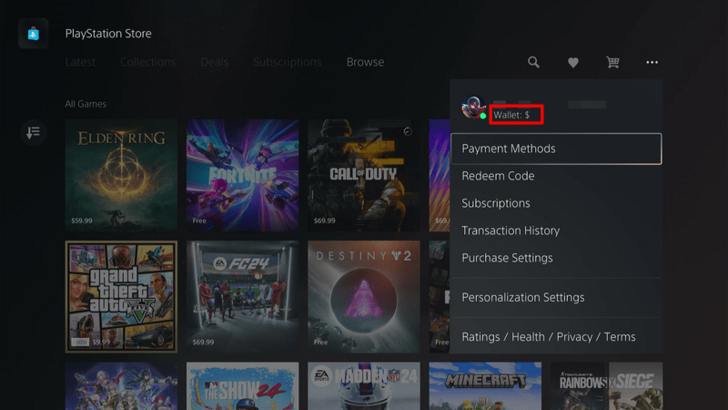Switch to the Latest tab
728x410 pixels.
(x=80, y=62)
